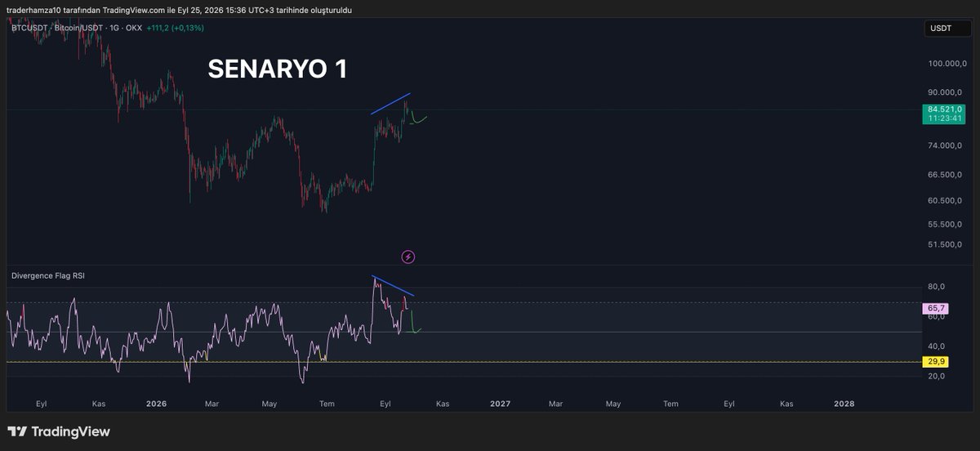Select the blue trend line on RSI pane

393,285
